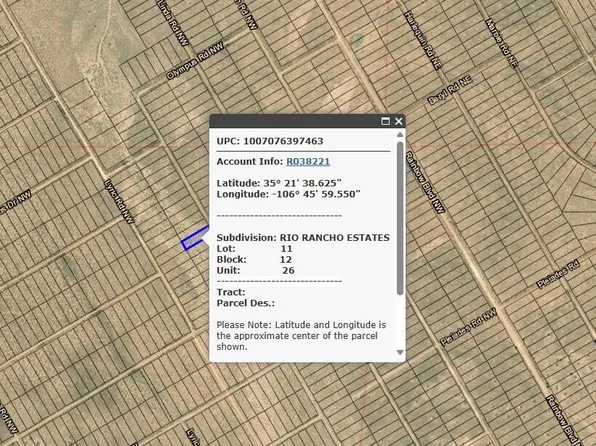Click the Harlequin Rd NE map label

click(x=423, y=40)
